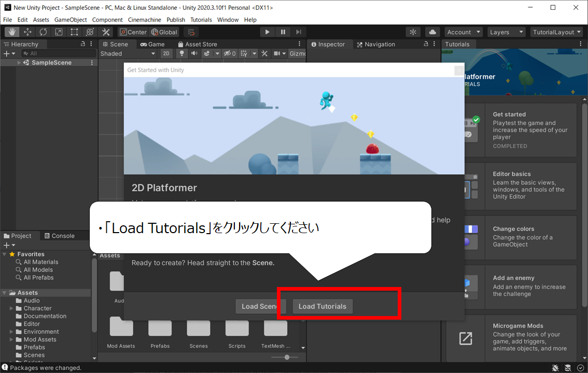Open the GameObject menu
This screenshot has height=373, width=588.
(x=71, y=20)
